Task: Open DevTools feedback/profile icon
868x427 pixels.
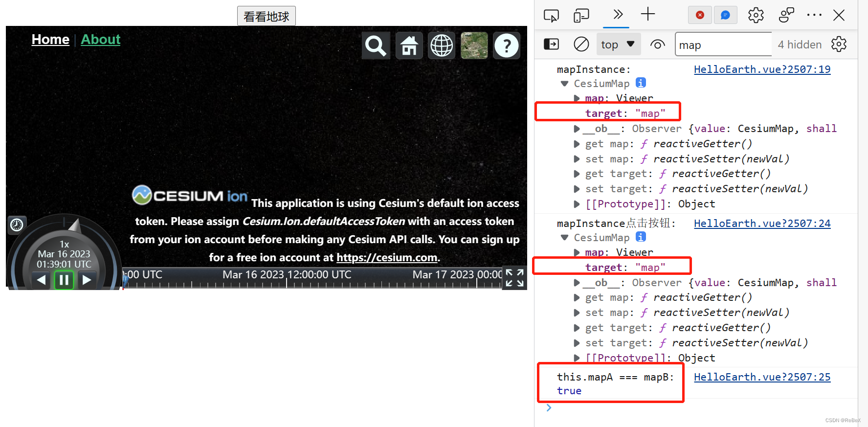Action: (x=786, y=15)
